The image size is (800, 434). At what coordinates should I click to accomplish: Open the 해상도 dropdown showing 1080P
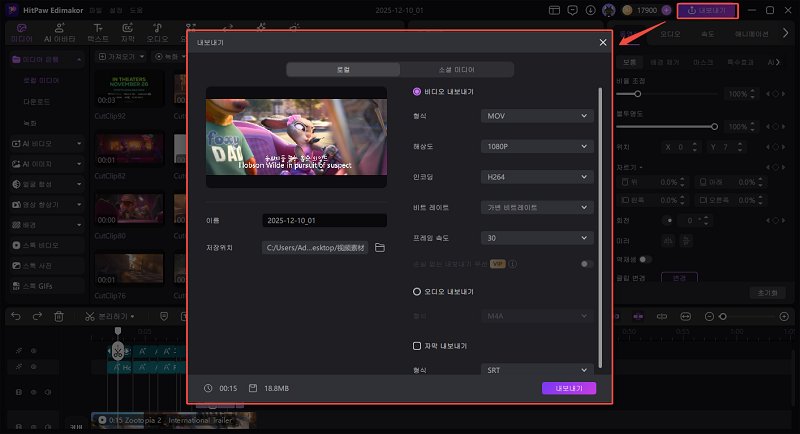click(x=537, y=146)
